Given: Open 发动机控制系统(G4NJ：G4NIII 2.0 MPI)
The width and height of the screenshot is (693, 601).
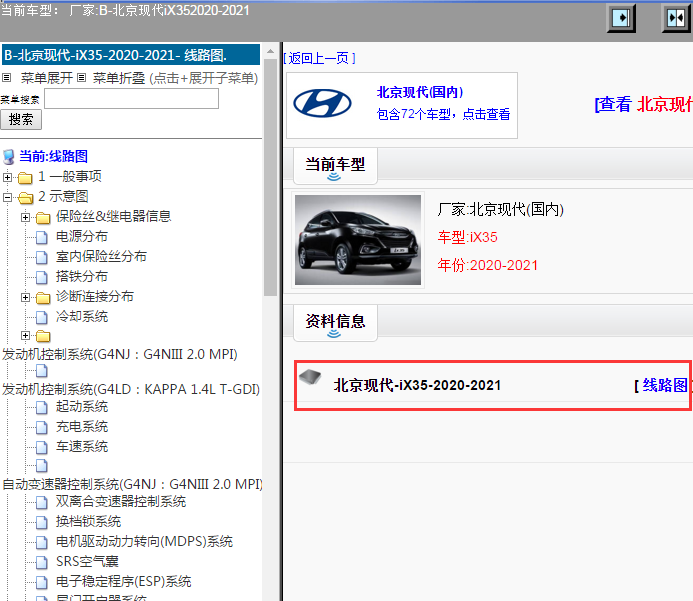Looking at the screenshot, I should (x=120, y=354).
